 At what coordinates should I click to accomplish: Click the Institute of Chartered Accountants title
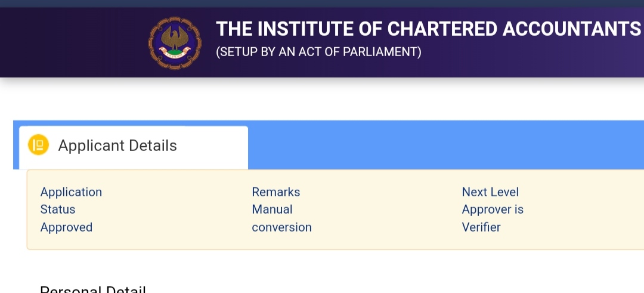pos(428,29)
